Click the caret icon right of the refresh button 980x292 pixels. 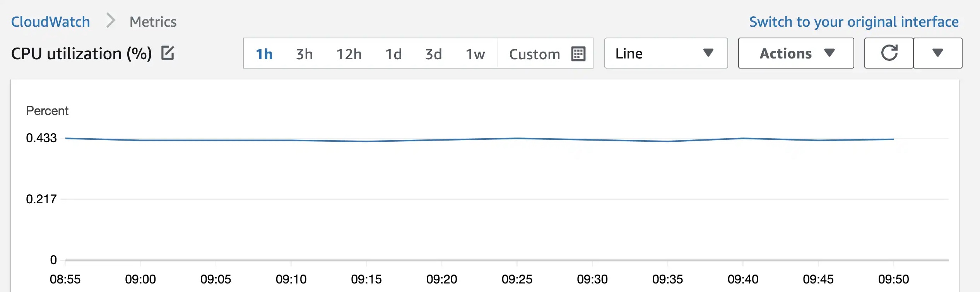(938, 53)
